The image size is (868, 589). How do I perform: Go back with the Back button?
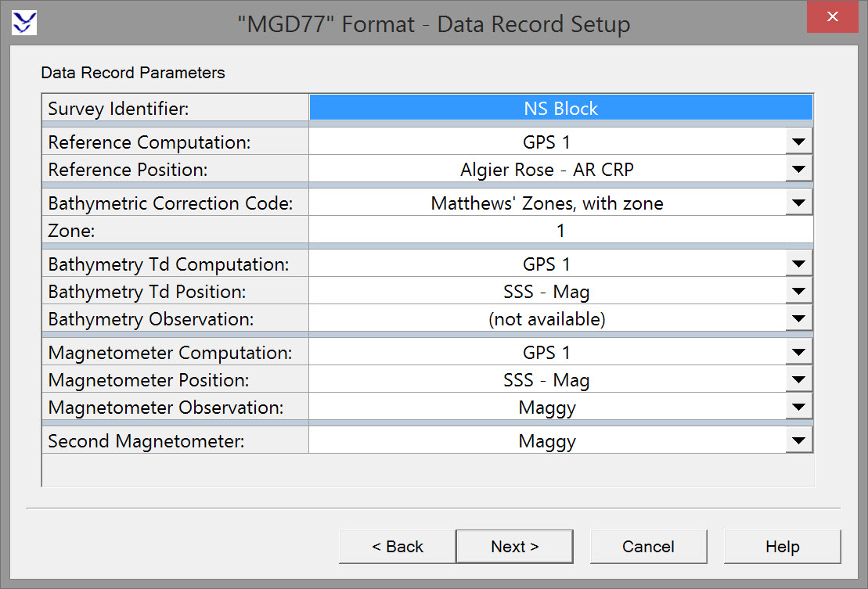pos(397,547)
